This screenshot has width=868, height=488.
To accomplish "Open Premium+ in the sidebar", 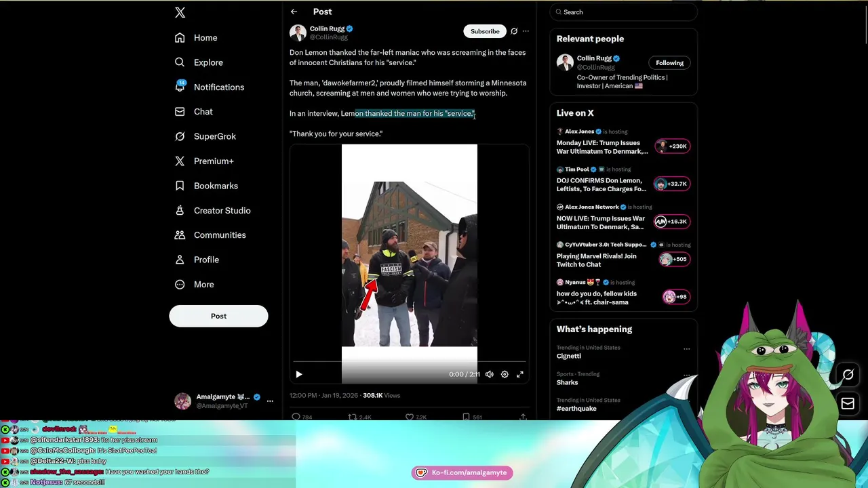I will coord(204,161).
